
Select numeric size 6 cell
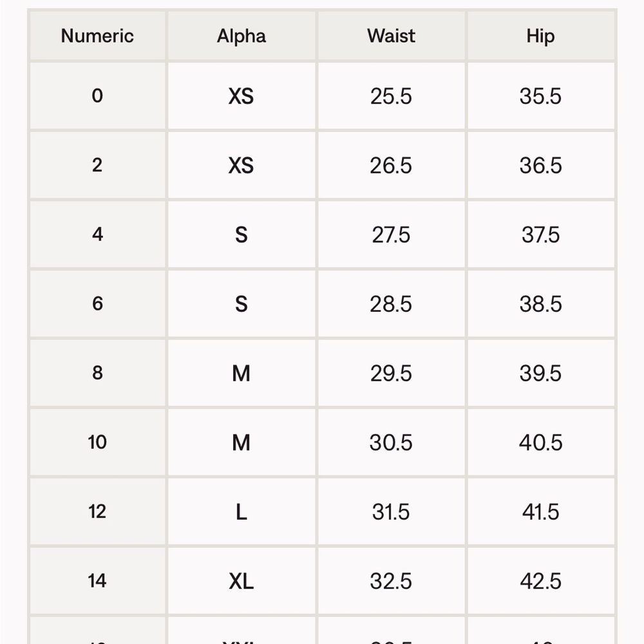tap(97, 304)
